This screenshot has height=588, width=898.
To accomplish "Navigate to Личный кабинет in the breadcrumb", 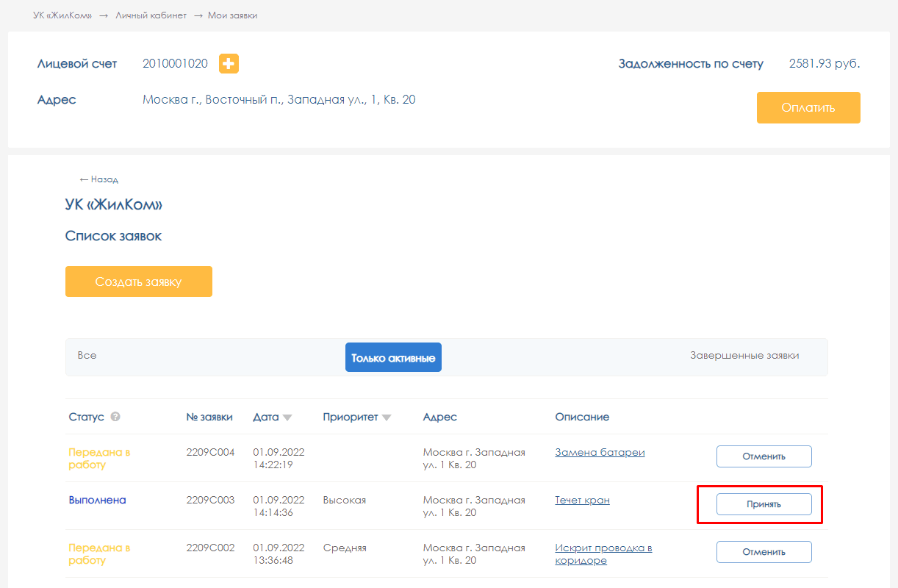I will pyautogui.click(x=151, y=15).
